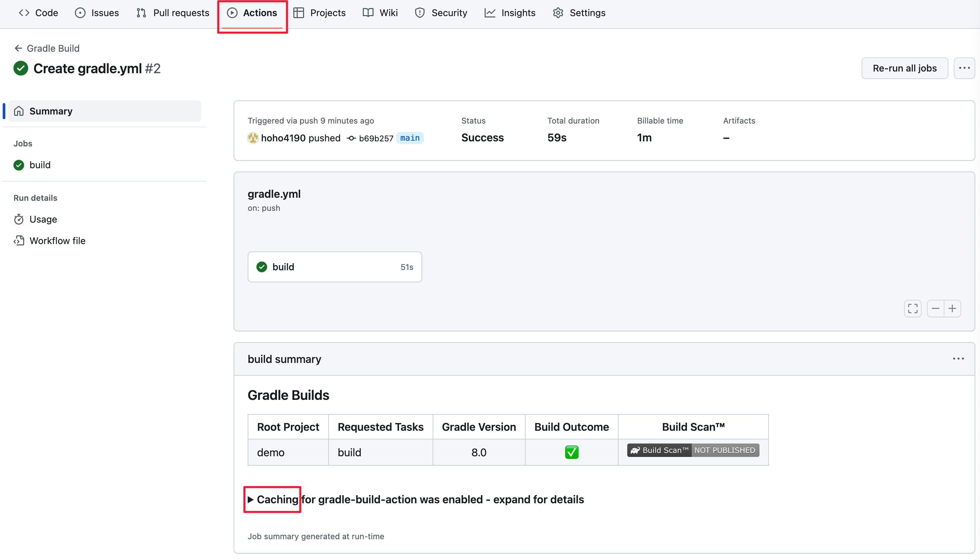Click the Success status value
The height and width of the screenshot is (560, 980).
(x=482, y=138)
